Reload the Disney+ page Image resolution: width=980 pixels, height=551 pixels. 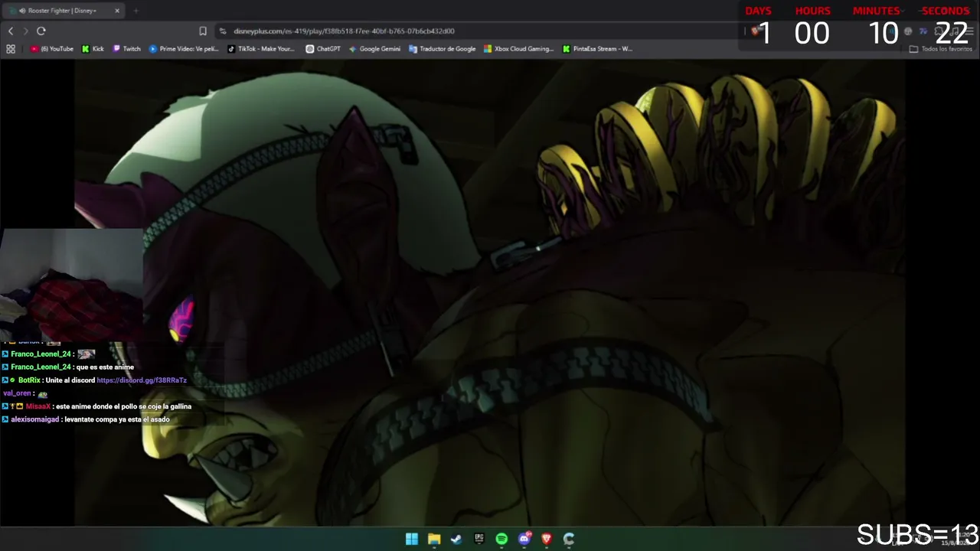(x=41, y=31)
